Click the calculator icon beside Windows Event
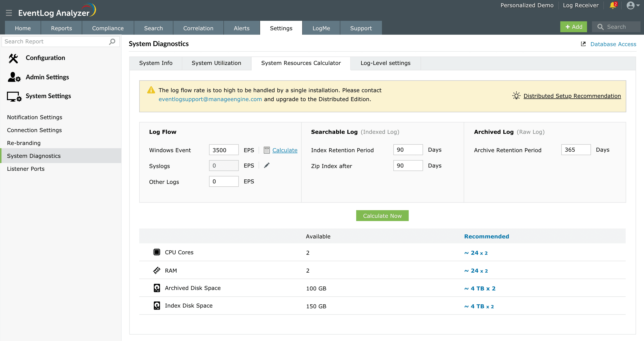The width and height of the screenshot is (644, 341). click(x=267, y=150)
